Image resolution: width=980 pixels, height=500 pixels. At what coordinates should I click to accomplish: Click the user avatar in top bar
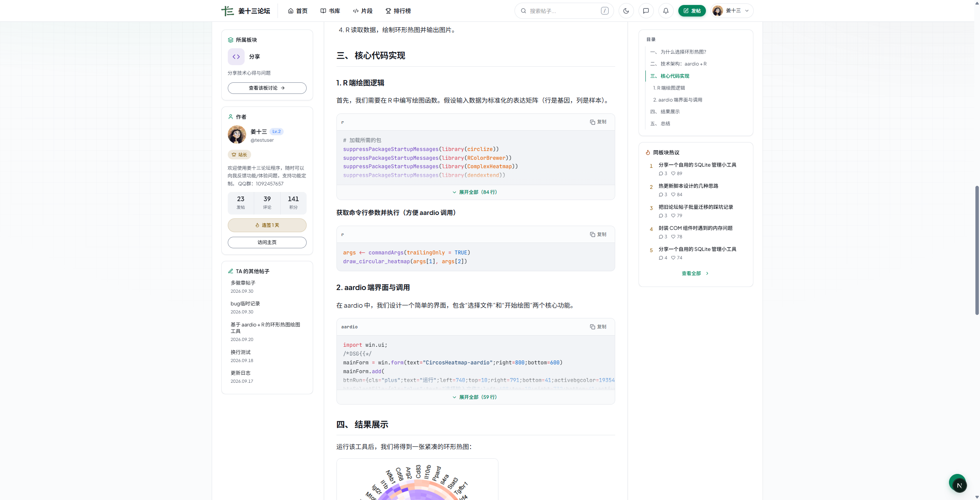(718, 11)
